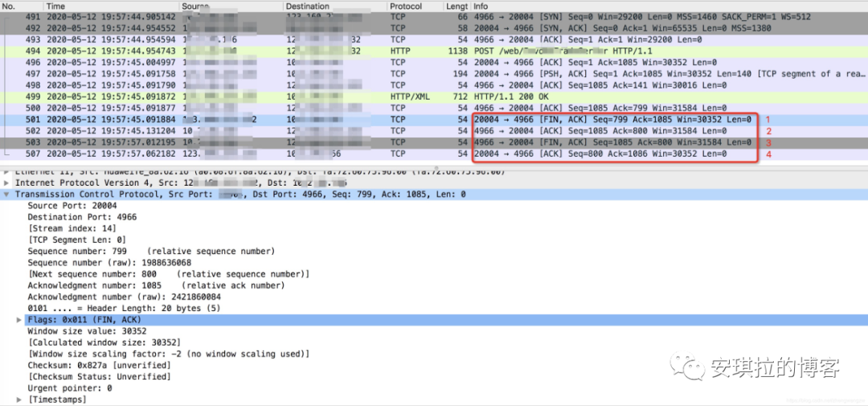Image resolution: width=868 pixels, height=406 pixels.
Task: Select the Urgent pointer: 0 field
Action: [x=70, y=388]
